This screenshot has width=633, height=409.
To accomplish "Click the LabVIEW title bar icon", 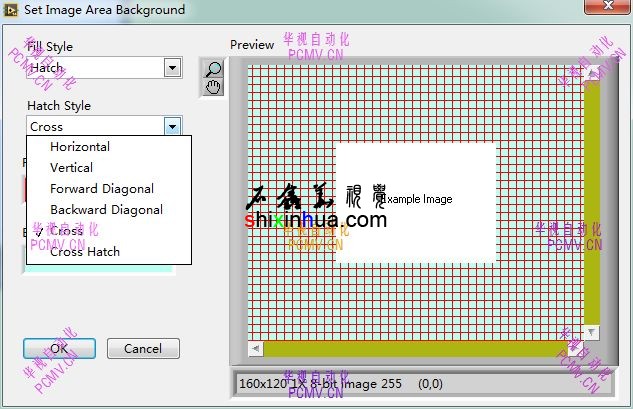I will coord(11,10).
